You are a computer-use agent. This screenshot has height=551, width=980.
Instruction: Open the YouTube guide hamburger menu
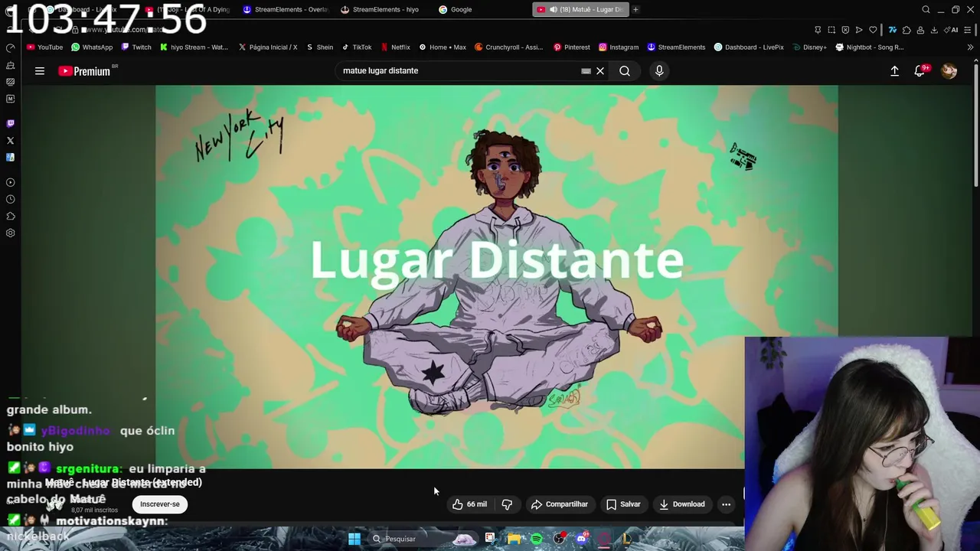point(40,71)
